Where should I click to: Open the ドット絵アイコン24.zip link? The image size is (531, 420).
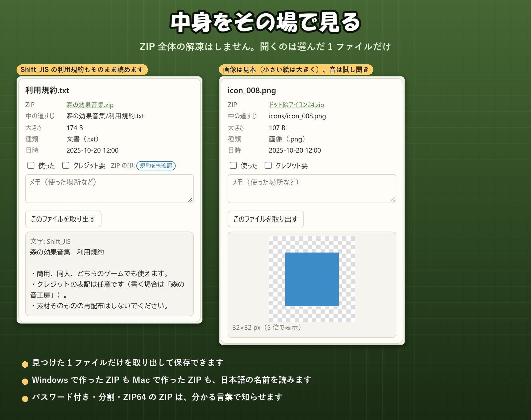coord(296,105)
